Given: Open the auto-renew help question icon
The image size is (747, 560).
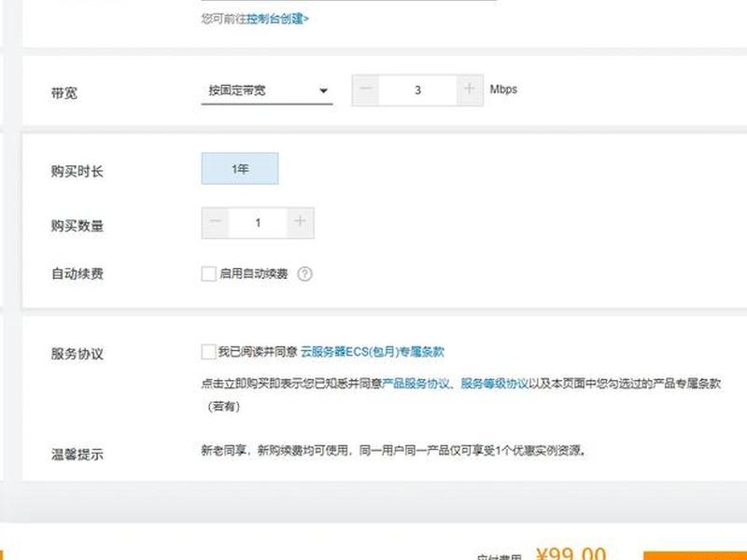Looking at the screenshot, I should 305,273.
